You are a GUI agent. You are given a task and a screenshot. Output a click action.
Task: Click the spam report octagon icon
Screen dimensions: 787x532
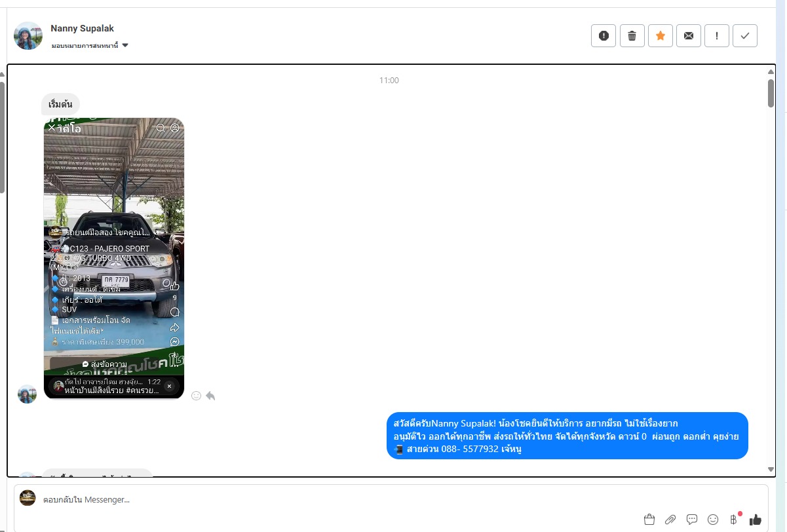pos(604,36)
